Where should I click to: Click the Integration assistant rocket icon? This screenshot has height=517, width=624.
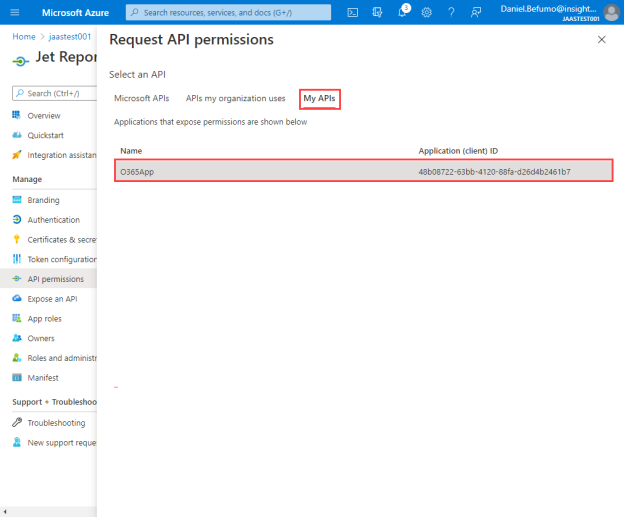17,155
